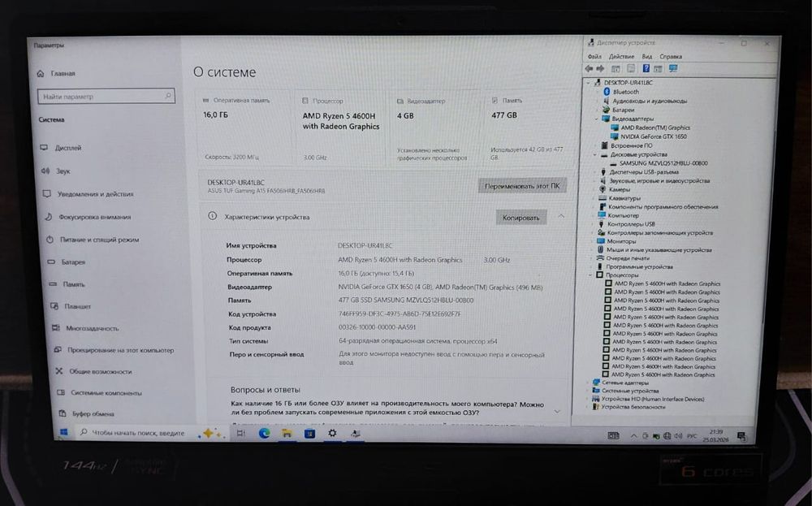Image resolution: width=812 pixels, height=506 pixels.
Task: Open help via blue question-mark icon
Action: coord(646,68)
